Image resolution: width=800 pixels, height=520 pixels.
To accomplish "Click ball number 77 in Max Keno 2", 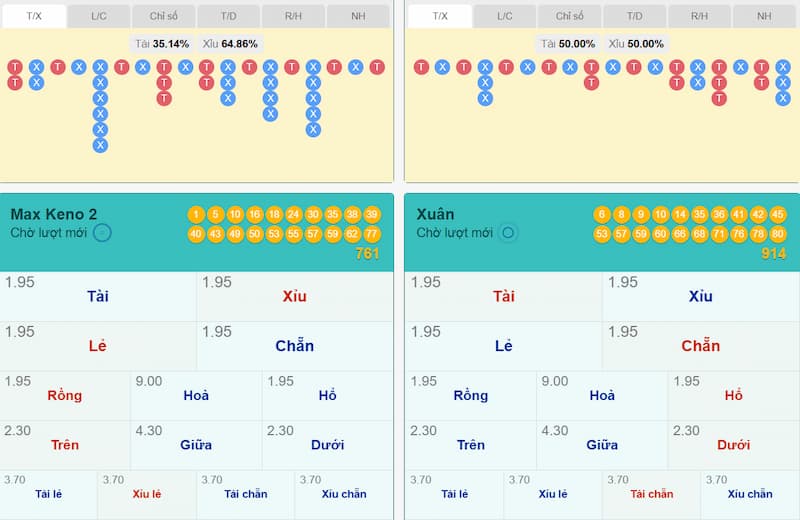I will click(371, 234).
